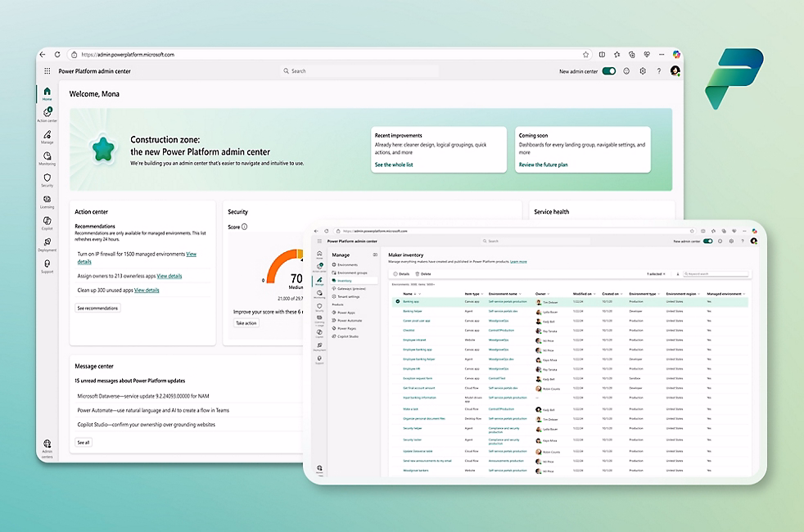
Task: Refresh the page in the back window browser
Action: pos(57,54)
